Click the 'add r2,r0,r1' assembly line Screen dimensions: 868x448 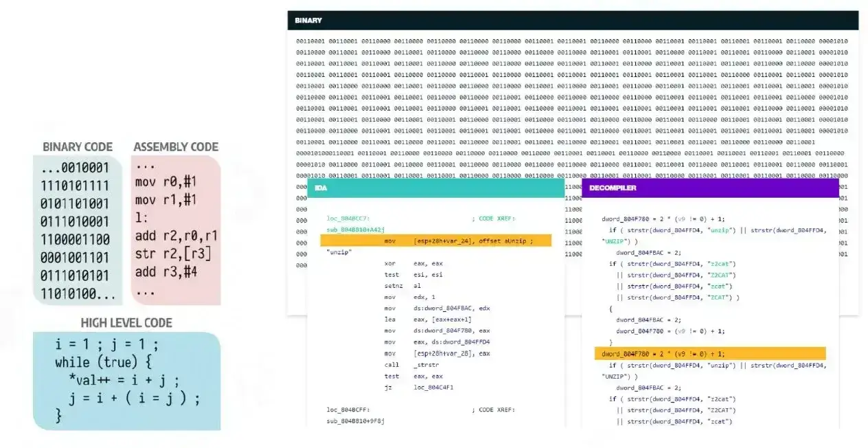(176, 236)
